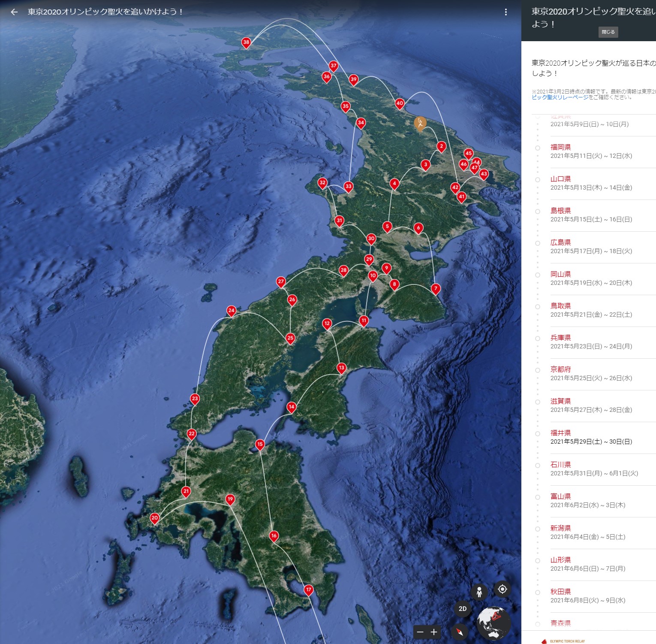This screenshot has height=644, width=656.
Task: Select map pin 27
Action: click(x=281, y=282)
